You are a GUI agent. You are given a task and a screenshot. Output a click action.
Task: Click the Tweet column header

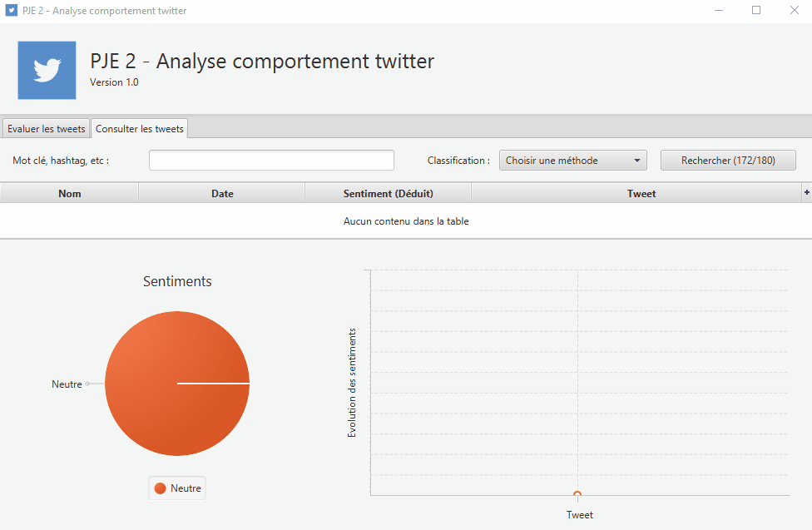641,194
